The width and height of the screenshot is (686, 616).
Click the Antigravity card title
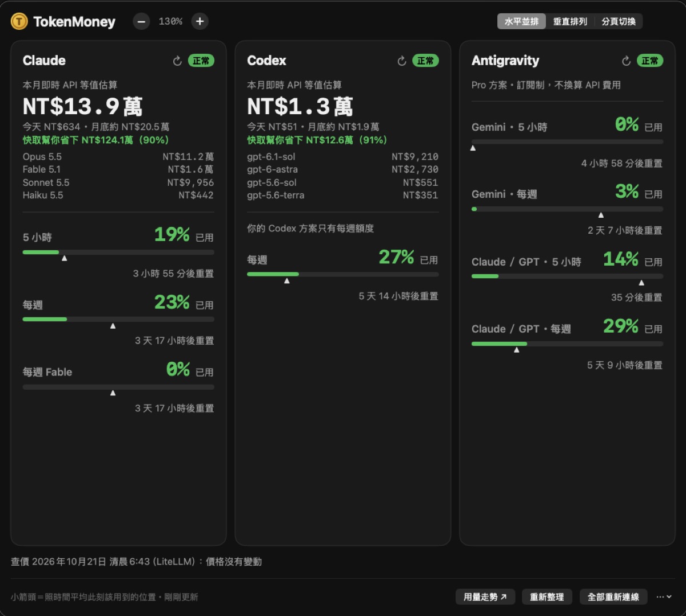click(505, 61)
